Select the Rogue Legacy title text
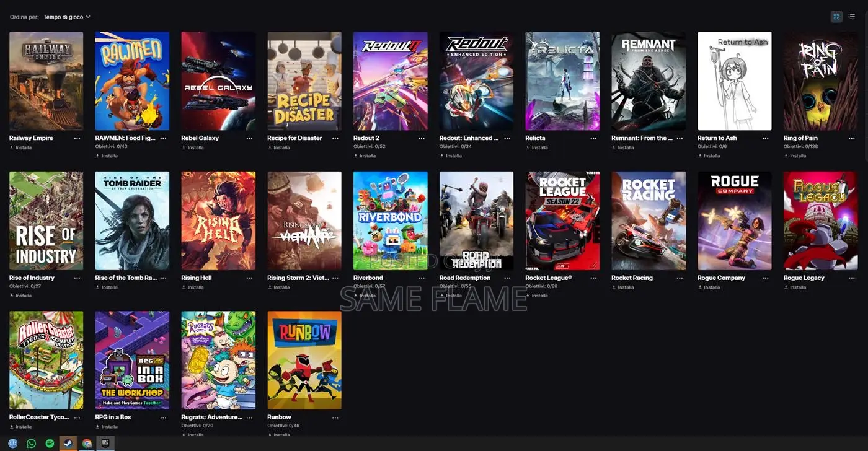 point(804,278)
